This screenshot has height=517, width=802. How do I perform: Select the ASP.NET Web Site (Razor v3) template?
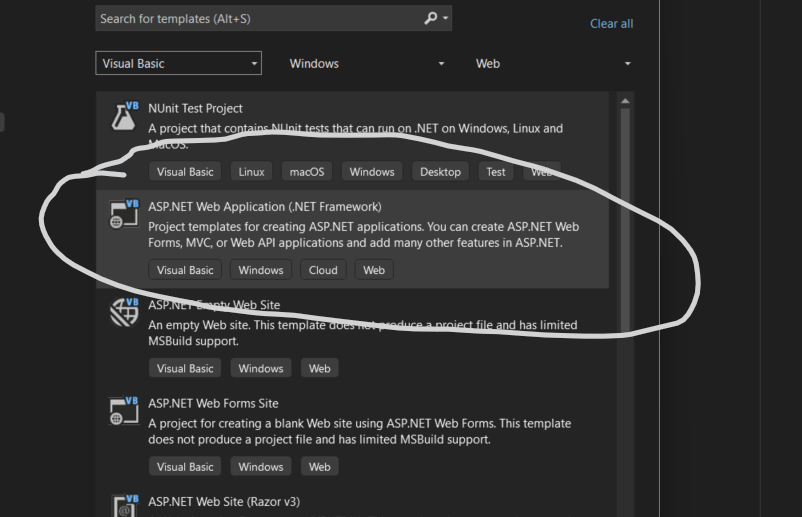pos(352,502)
